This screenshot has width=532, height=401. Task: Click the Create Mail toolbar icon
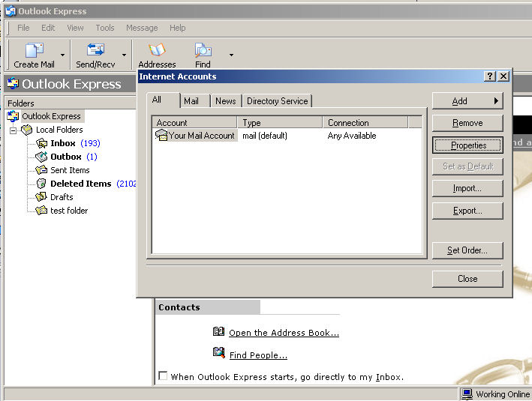pyautogui.click(x=34, y=51)
